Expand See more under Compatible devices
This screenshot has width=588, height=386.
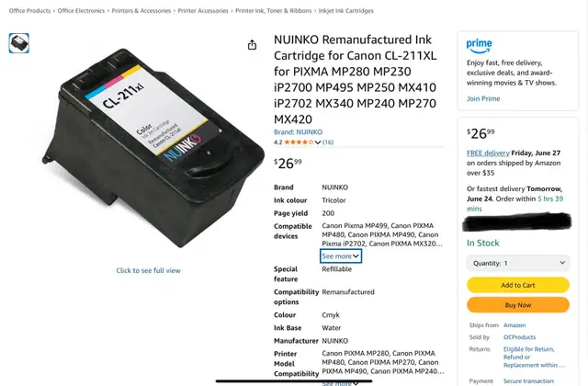click(341, 256)
